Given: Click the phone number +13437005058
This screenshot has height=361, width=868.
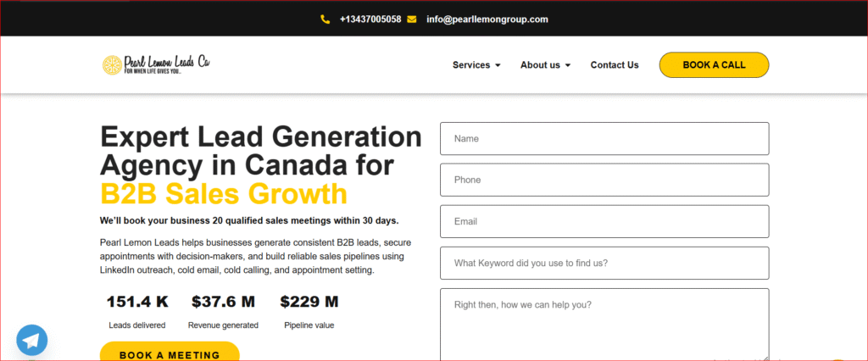Looking at the screenshot, I should tap(370, 19).
